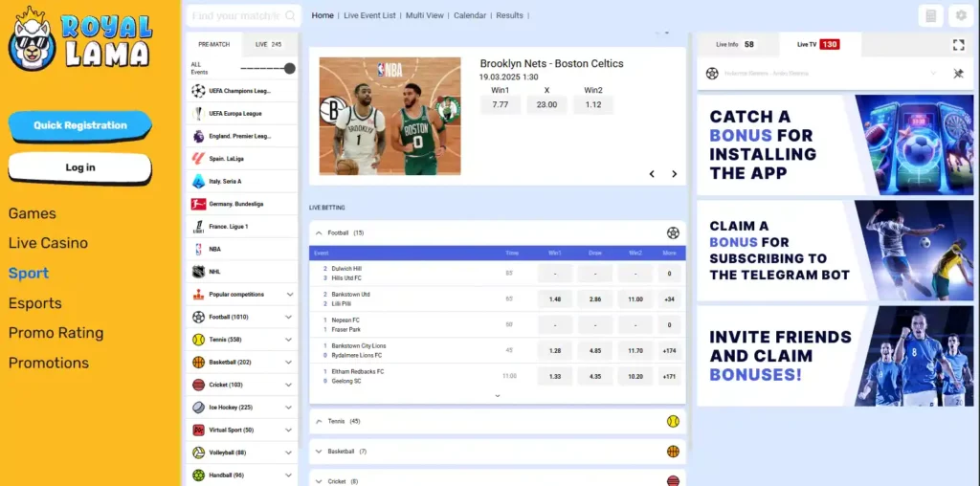Open +174 more markets for Bankstown City Lions
The height and width of the screenshot is (486, 980).
click(x=669, y=350)
